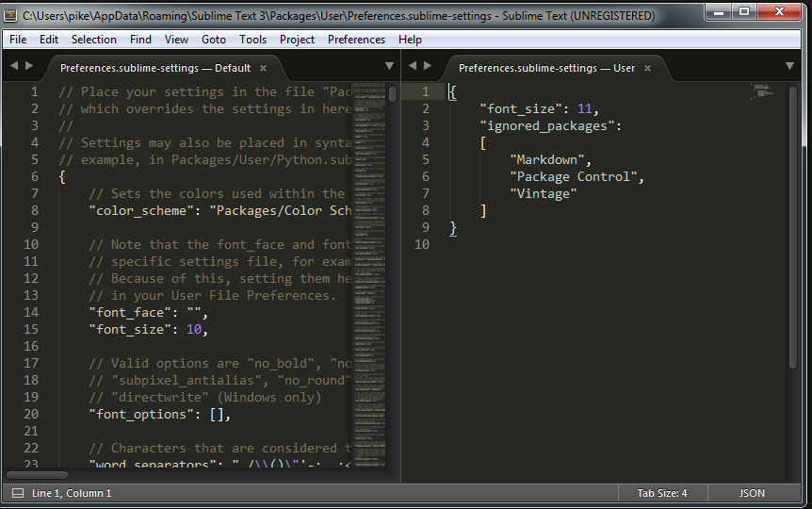
Task: Click the left pane vertical scrollbar thumb
Action: 393,94
